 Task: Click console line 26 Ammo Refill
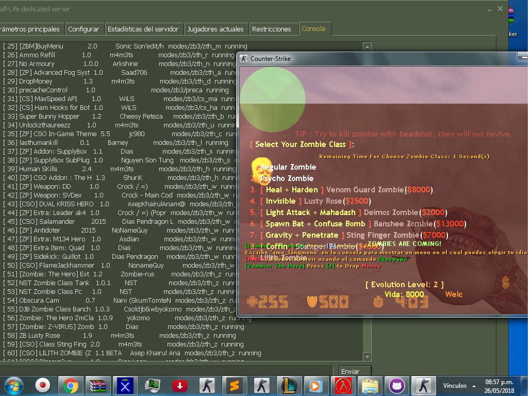coord(119,55)
